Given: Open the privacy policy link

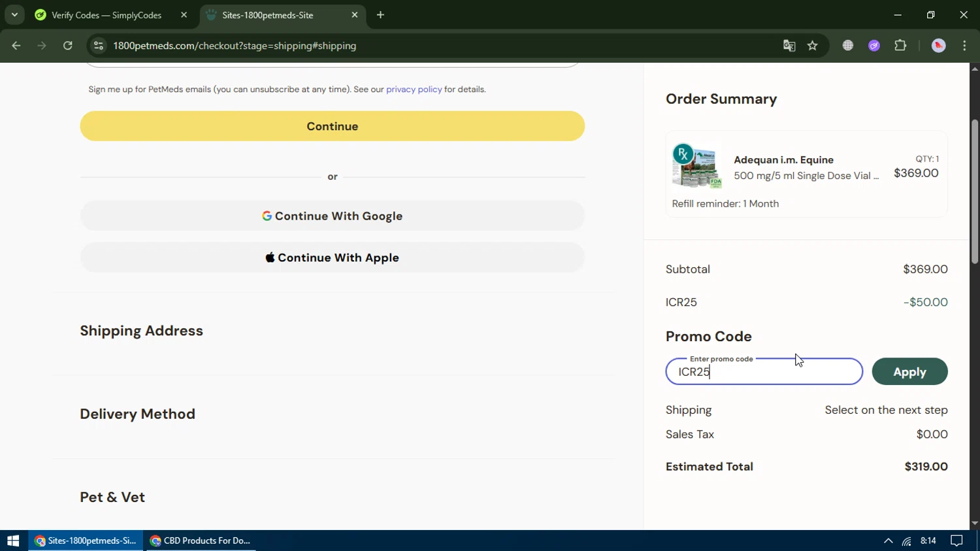Looking at the screenshot, I should point(414,90).
